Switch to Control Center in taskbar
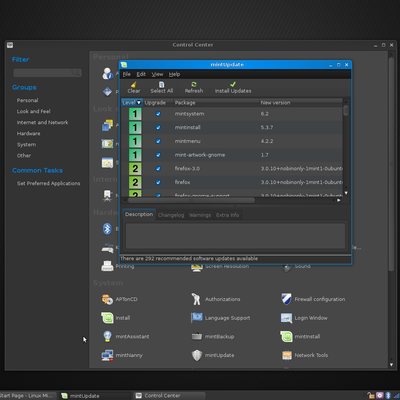Screen dimensions: 400x400 click(x=169, y=396)
